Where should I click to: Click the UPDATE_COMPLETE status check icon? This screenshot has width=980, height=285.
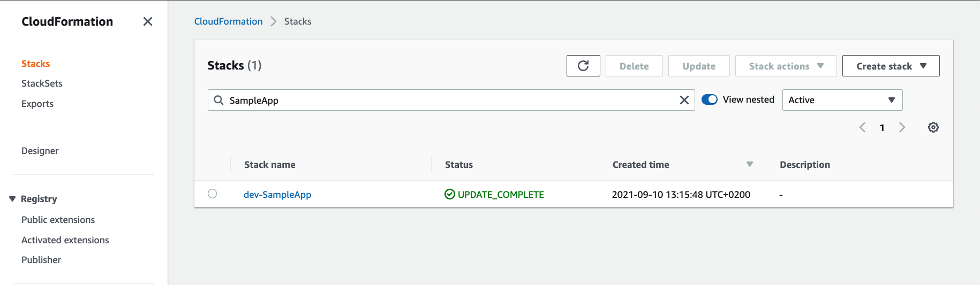click(x=450, y=194)
